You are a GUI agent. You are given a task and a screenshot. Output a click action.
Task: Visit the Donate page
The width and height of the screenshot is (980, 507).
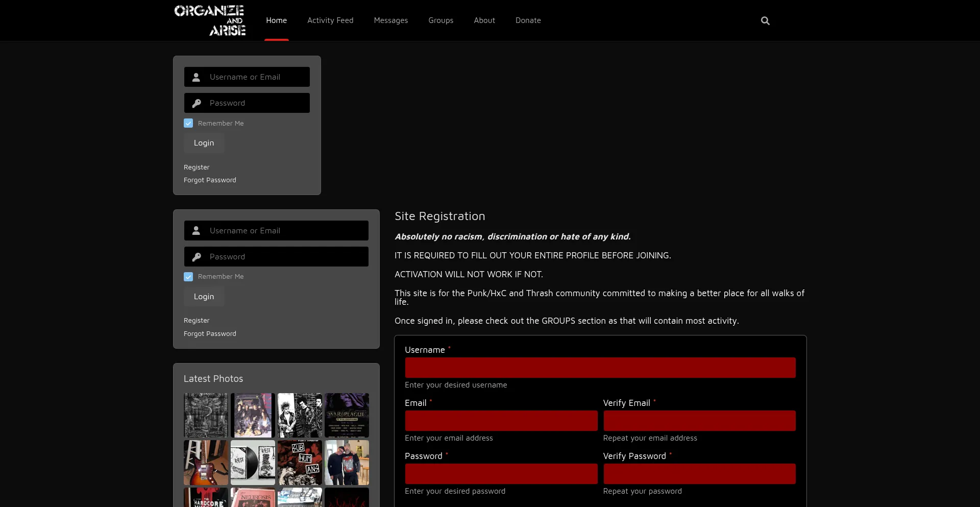pos(528,20)
